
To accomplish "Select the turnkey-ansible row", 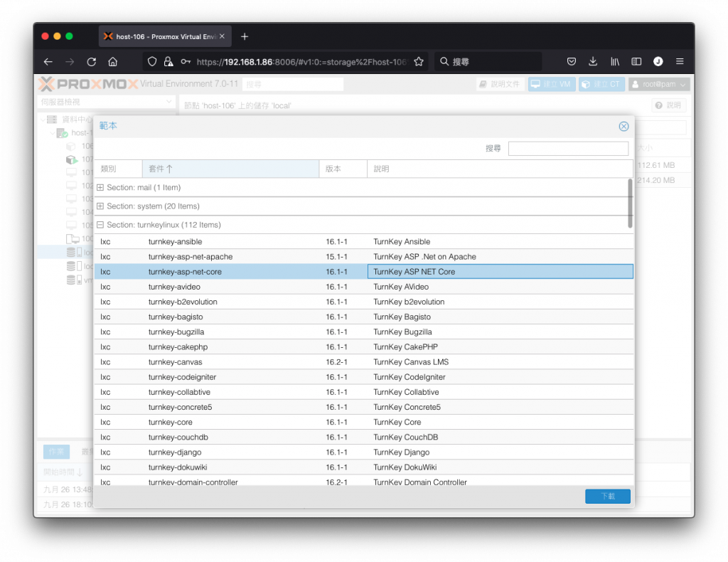I will tap(363, 242).
